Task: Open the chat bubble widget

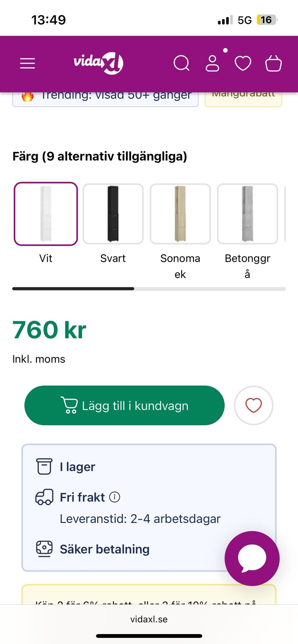Action: coord(252,558)
